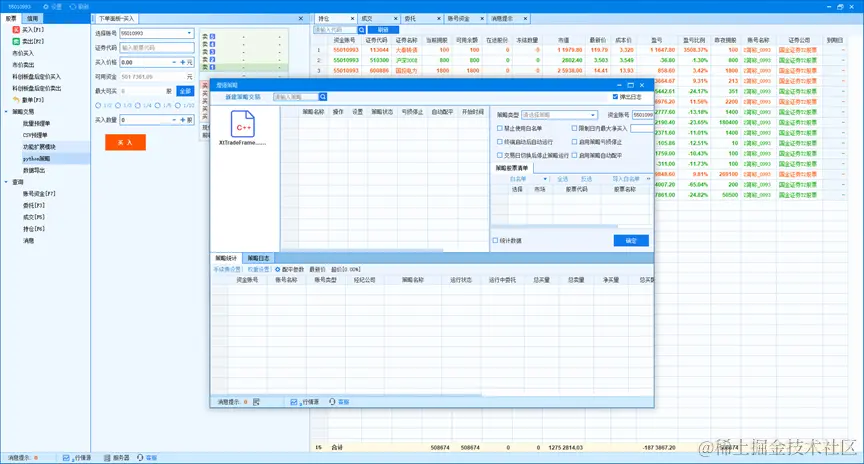Open the 选择账号 account dropdown

(189, 34)
